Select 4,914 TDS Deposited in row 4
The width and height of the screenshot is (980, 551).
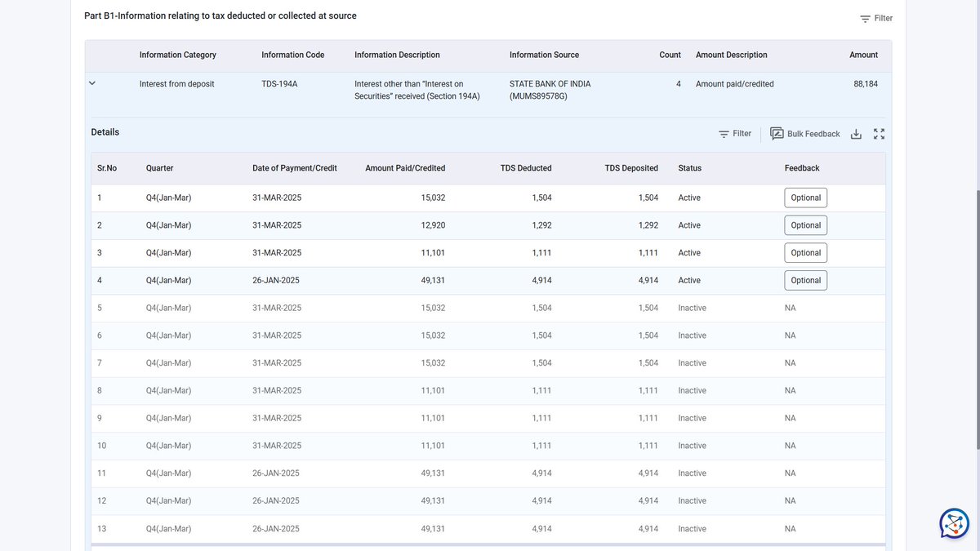click(648, 280)
